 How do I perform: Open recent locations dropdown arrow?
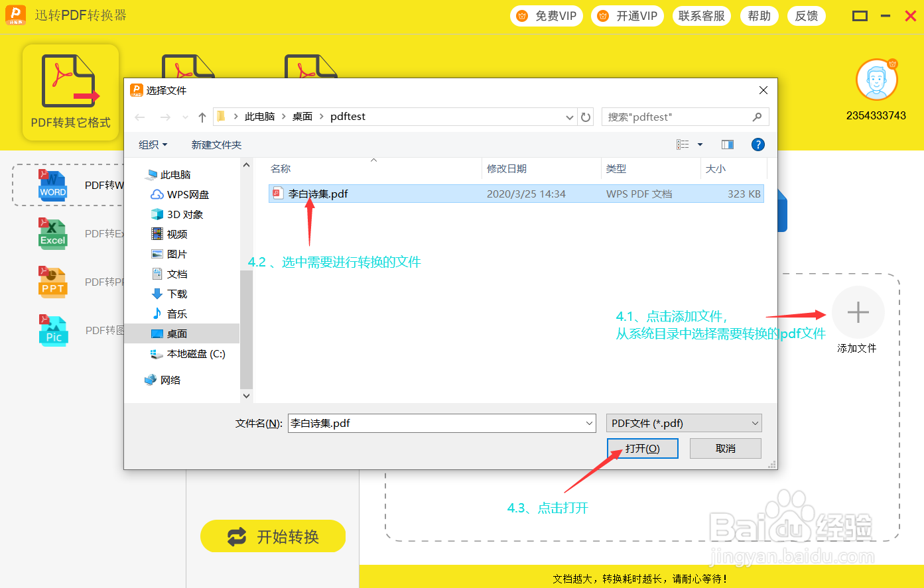pyautogui.click(x=185, y=117)
